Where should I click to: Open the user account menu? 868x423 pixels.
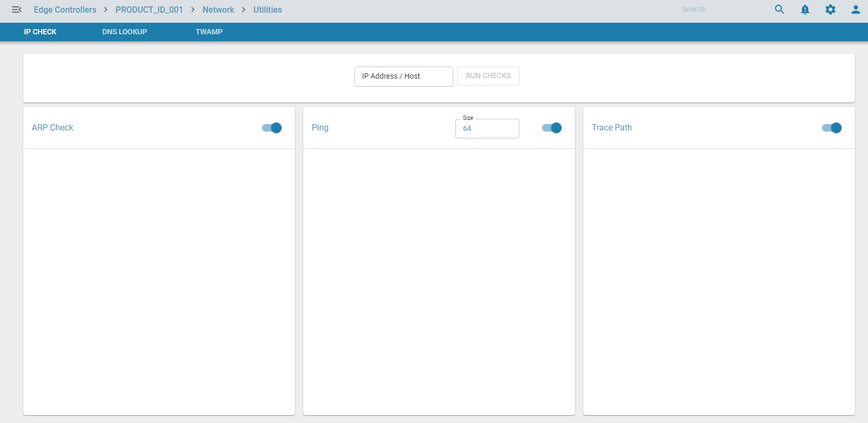pos(855,10)
